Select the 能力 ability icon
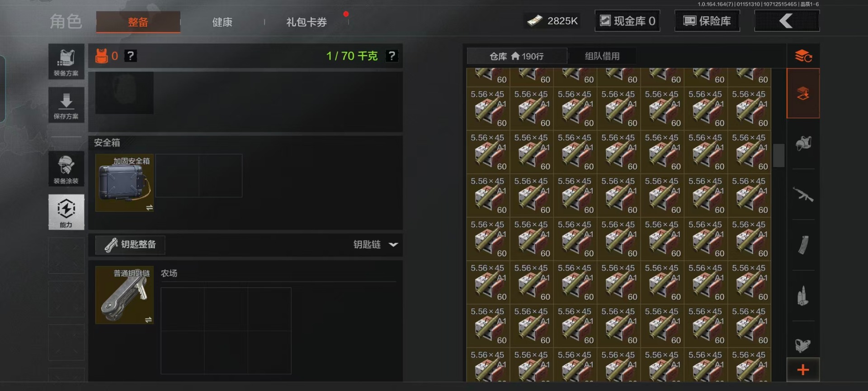Viewport: 868px width, 391px height. click(x=66, y=212)
